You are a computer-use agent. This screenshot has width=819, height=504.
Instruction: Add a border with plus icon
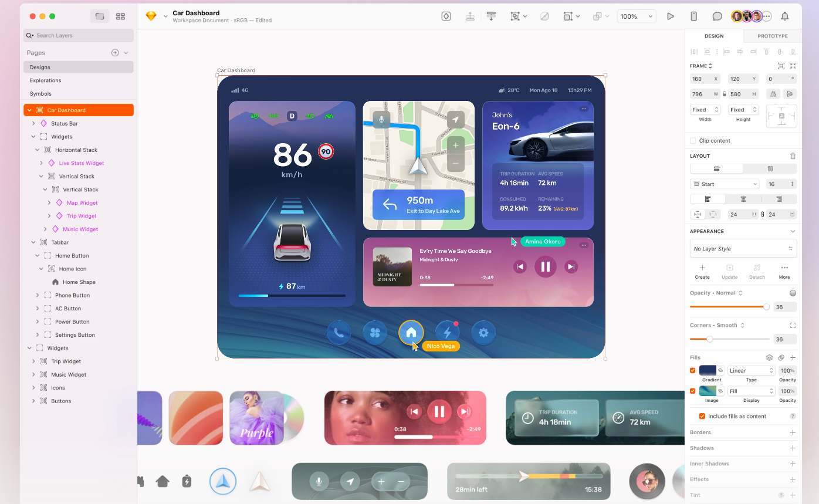pyautogui.click(x=793, y=432)
